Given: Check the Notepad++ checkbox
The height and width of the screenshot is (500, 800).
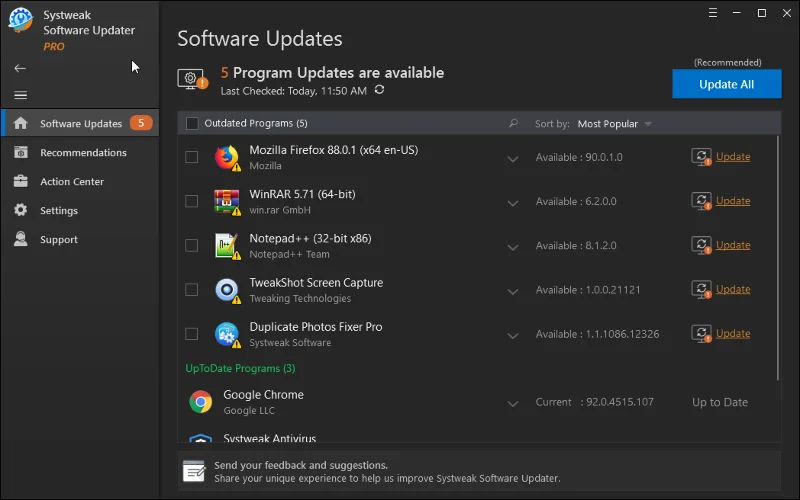Looking at the screenshot, I should point(191,245).
